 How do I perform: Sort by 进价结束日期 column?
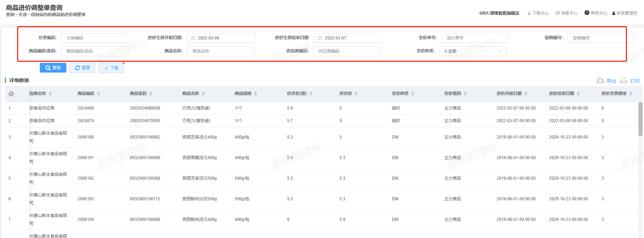pos(578,94)
